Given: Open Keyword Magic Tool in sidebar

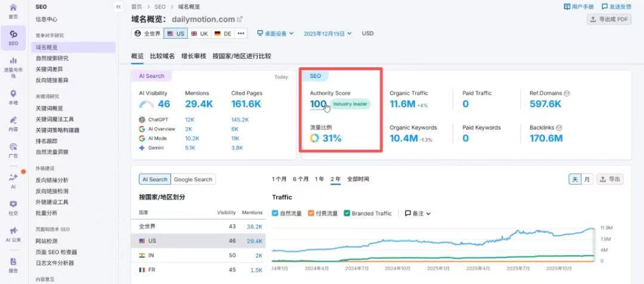Looking at the screenshot, I should click(55, 119).
